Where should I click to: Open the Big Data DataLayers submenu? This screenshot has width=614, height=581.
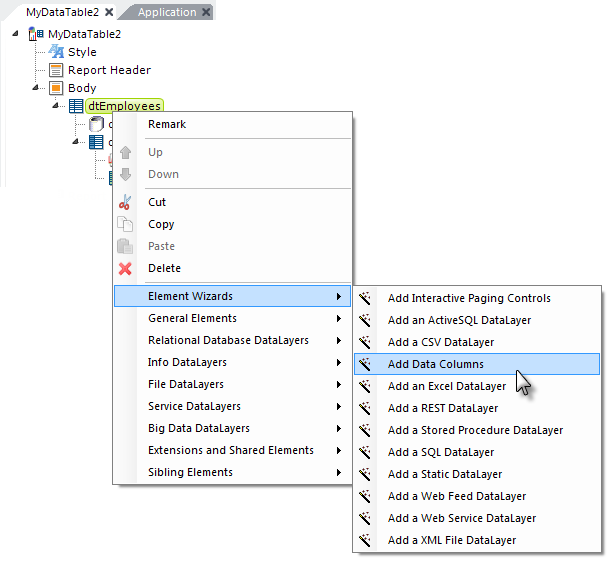pos(232,428)
